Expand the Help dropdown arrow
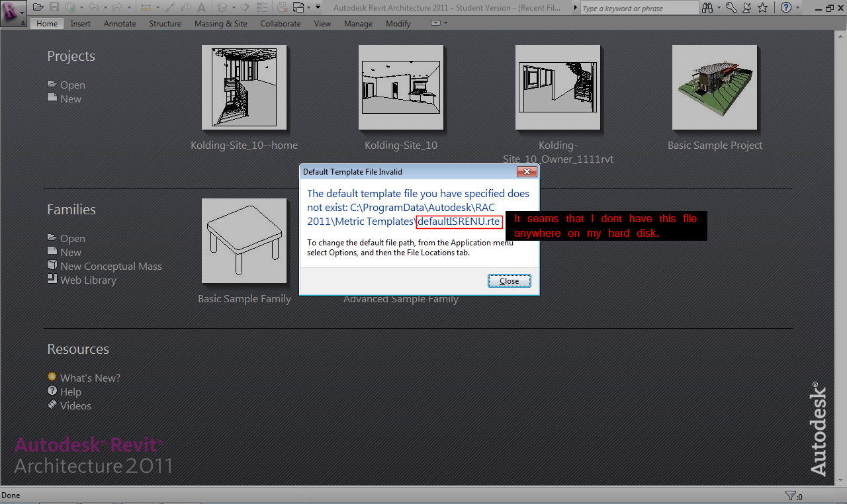This screenshot has width=847, height=504. 797,7
